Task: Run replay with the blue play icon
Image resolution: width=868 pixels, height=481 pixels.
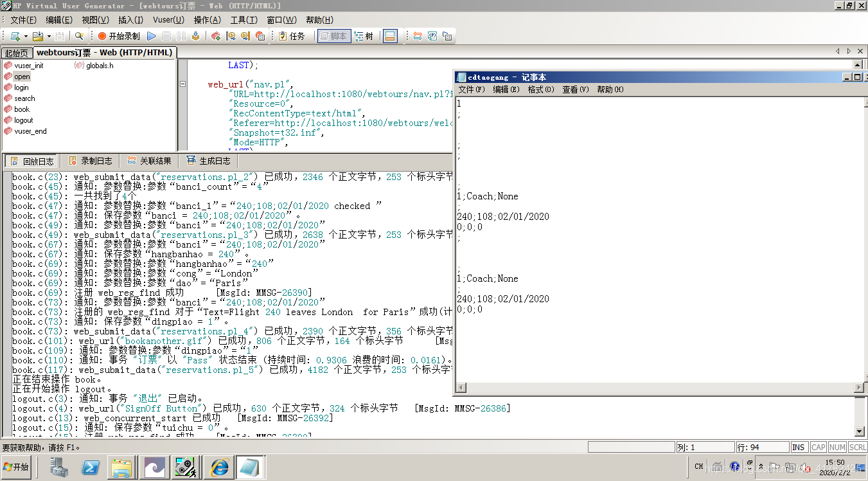Action: pyautogui.click(x=152, y=36)
